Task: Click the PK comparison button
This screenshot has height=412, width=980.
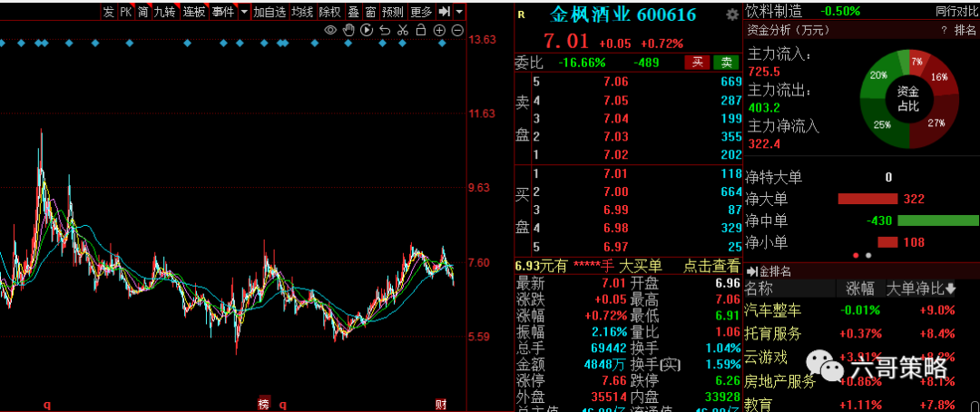Action: [x=126, y=12]
